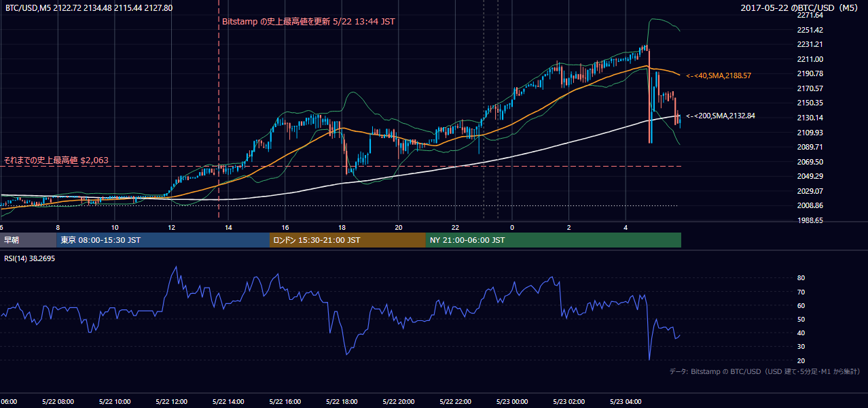Click the 'Bitstamp の史上最高値を更新 5/22 13:44 JST' annotation

[x=309, y=21]
